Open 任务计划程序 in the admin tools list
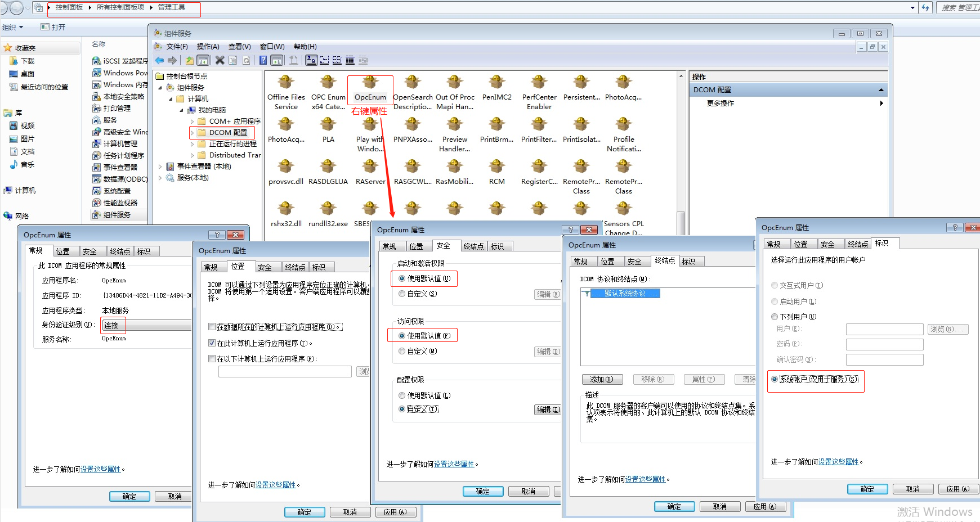The image size is (980, 522). click(119, 155)
